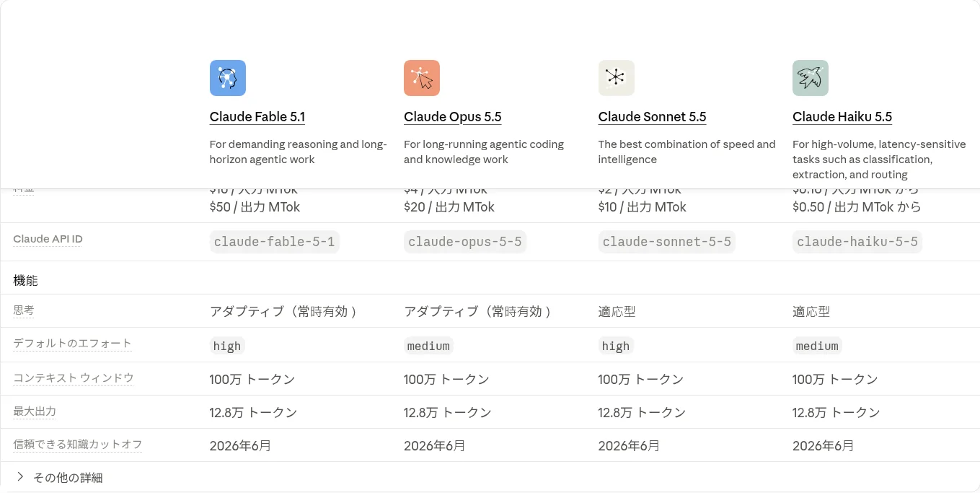Click the $50 / 出力 MTok price
Image resolution: width=980 pixels, height=493 pixels.
pyautogui.click(x=255, y=207)
